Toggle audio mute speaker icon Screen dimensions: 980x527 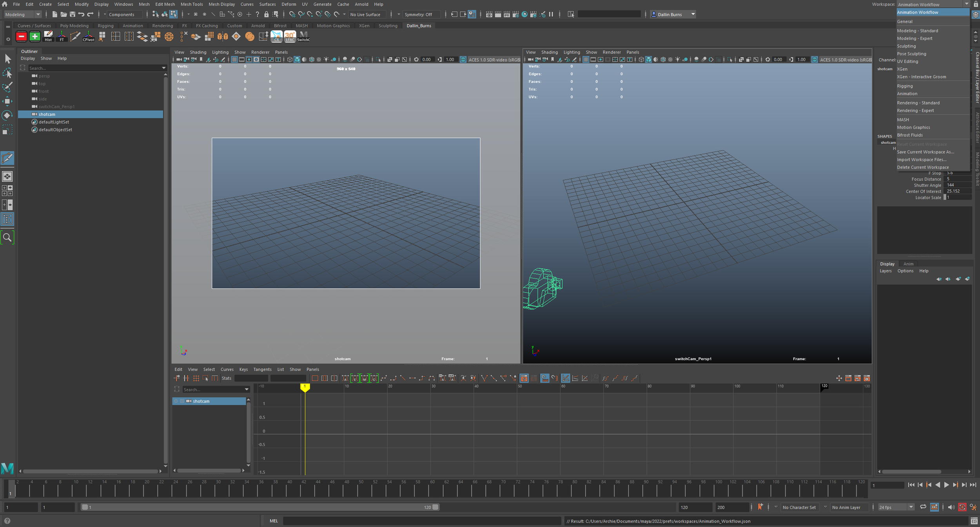pos(951,507)
